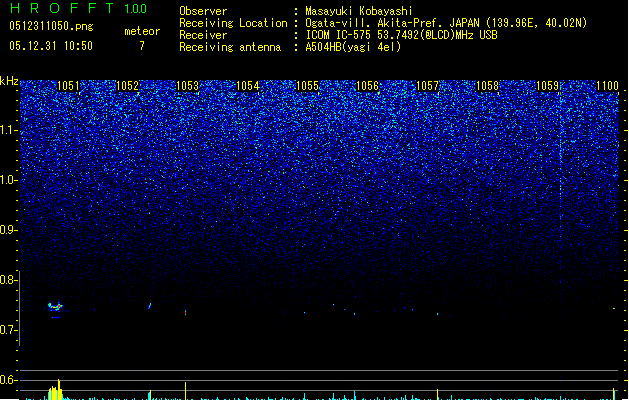Image resolution: width=629 pixels, height=400 pixels.
Task: Click the 1051 time marker
Action: (68, 85)
